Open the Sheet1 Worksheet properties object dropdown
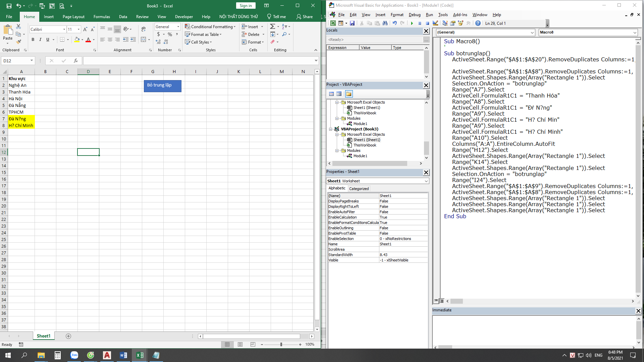The image size is (644, 362). 426,181
